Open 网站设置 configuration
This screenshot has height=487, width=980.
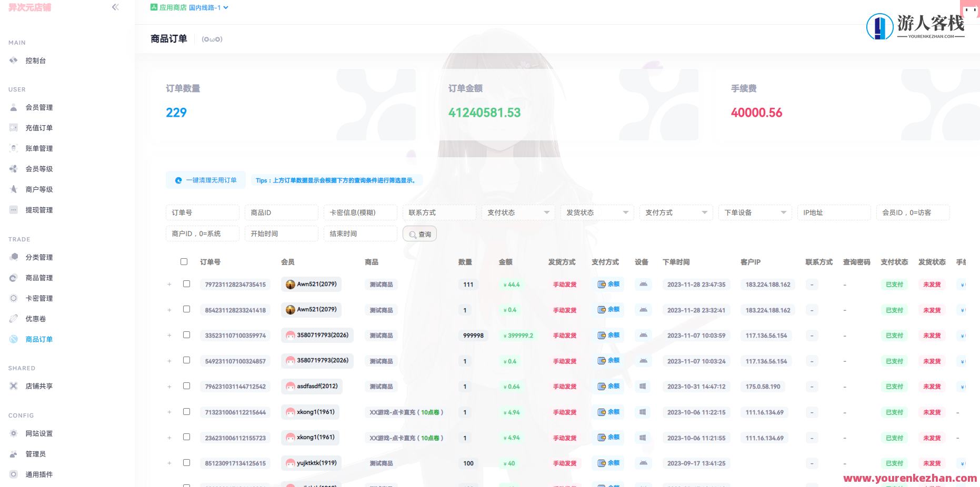[38, 433]
